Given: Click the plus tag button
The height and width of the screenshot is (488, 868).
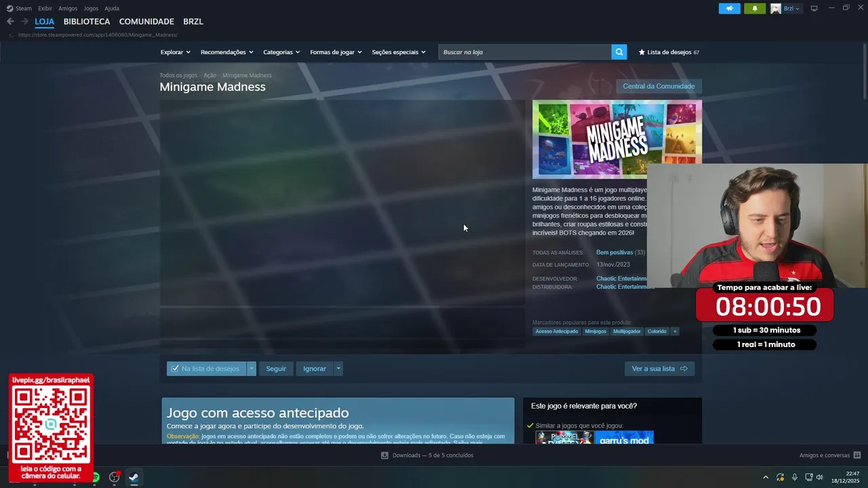Looking at the screenshot, I should tap(675, 331).
